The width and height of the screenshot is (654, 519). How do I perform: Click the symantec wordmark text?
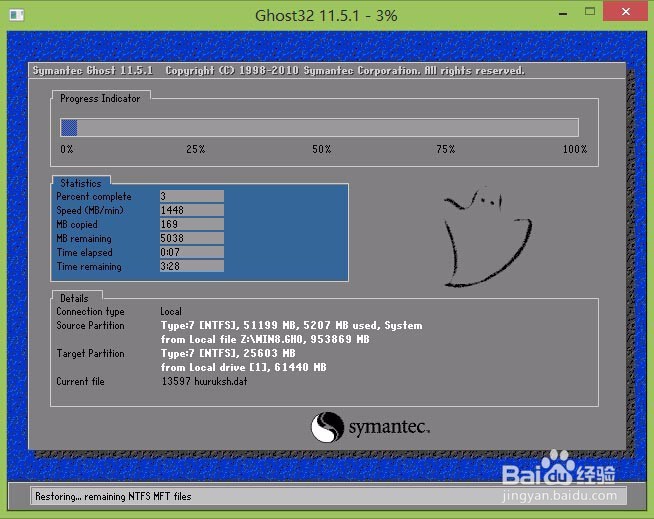pos(389,427)
